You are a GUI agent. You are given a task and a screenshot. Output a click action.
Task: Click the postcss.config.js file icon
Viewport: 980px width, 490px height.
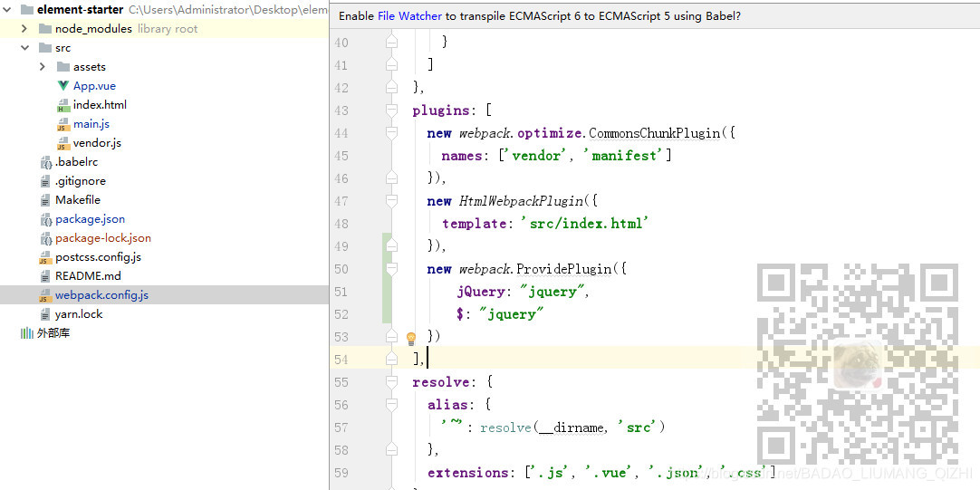[x=45, y=257]
